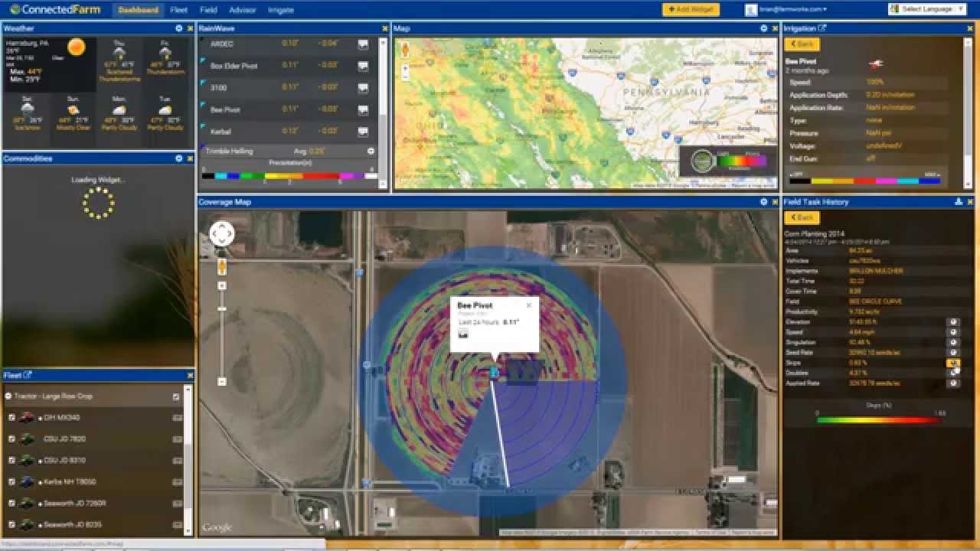This screenshot has width=980, height=551.
Task: Show the Seed Rate layer on the map
Action: [x=953, y=352]
